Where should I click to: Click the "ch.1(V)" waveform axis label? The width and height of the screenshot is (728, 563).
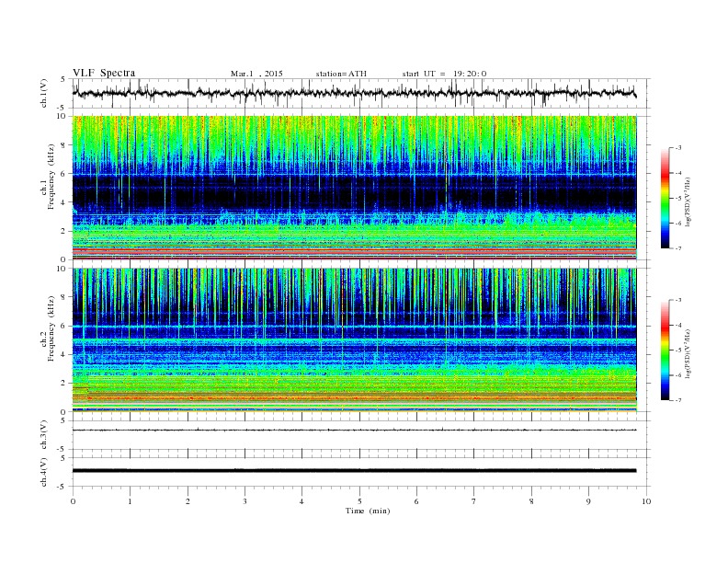click(x=44, y=93)
